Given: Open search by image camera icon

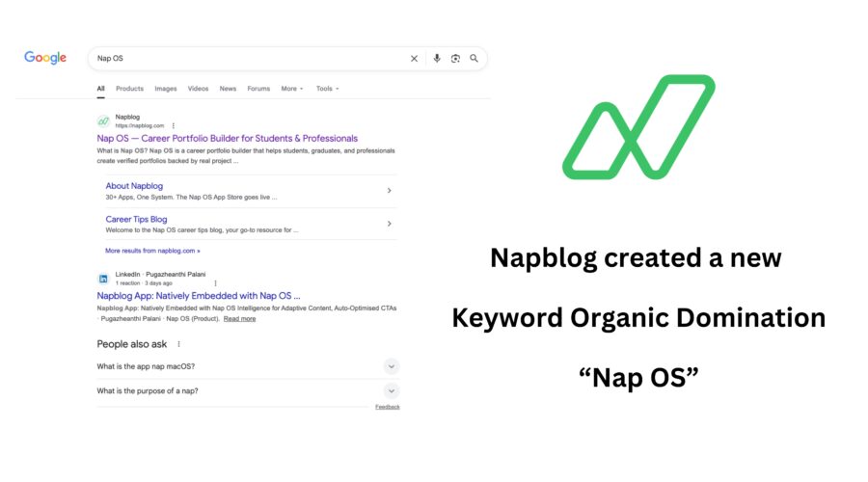Looking at the screenshot, I should (455, 58).
